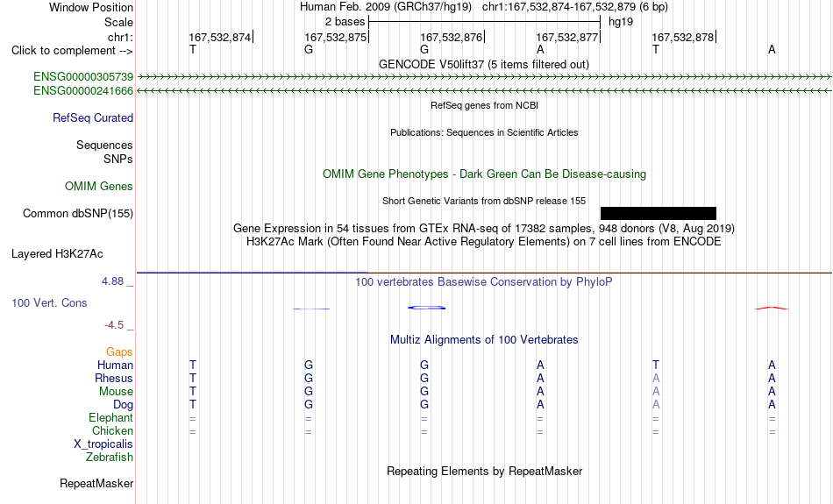This screenshot has width=833, height=504.
Task: Click 'Multiz Alignments of 100 Vertebrates' title
Action: (x=484, y=339)
